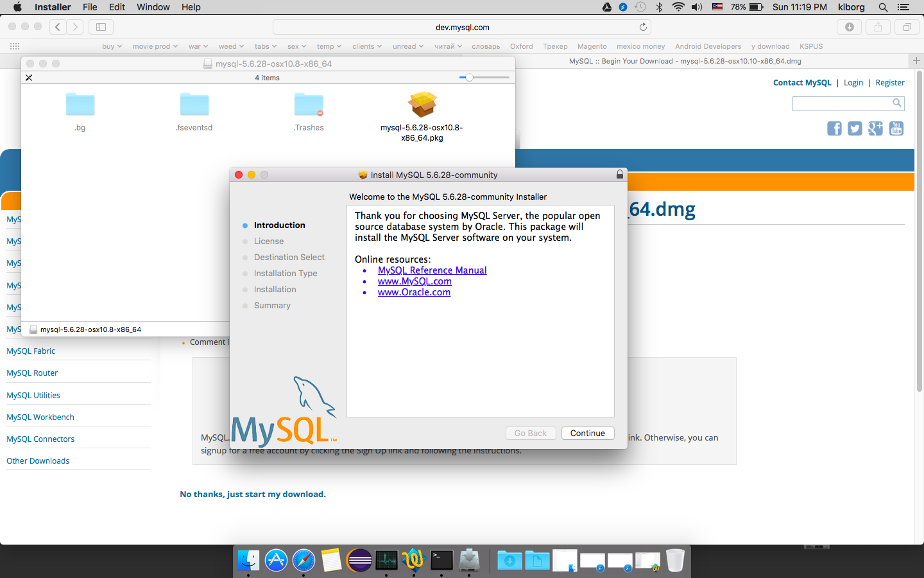Open a new Safari tab with the plus button
924x578 pixels.
click(x=917, y=60)
